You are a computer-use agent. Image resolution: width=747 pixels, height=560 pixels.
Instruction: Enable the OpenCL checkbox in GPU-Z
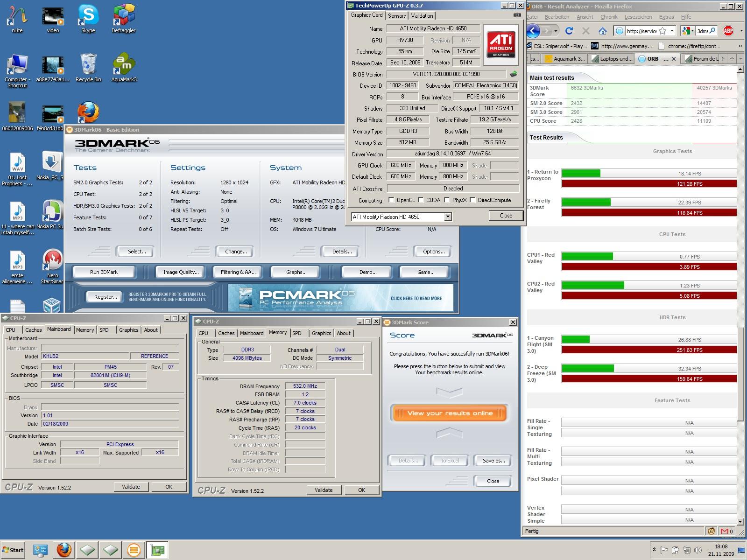(391, 200)
